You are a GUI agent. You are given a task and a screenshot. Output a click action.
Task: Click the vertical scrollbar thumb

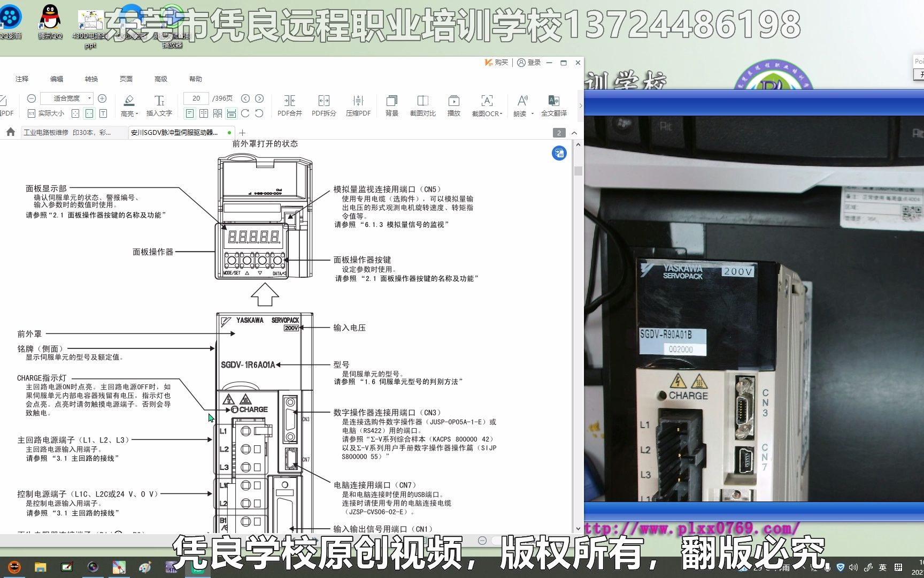click(x=578, y=171)
